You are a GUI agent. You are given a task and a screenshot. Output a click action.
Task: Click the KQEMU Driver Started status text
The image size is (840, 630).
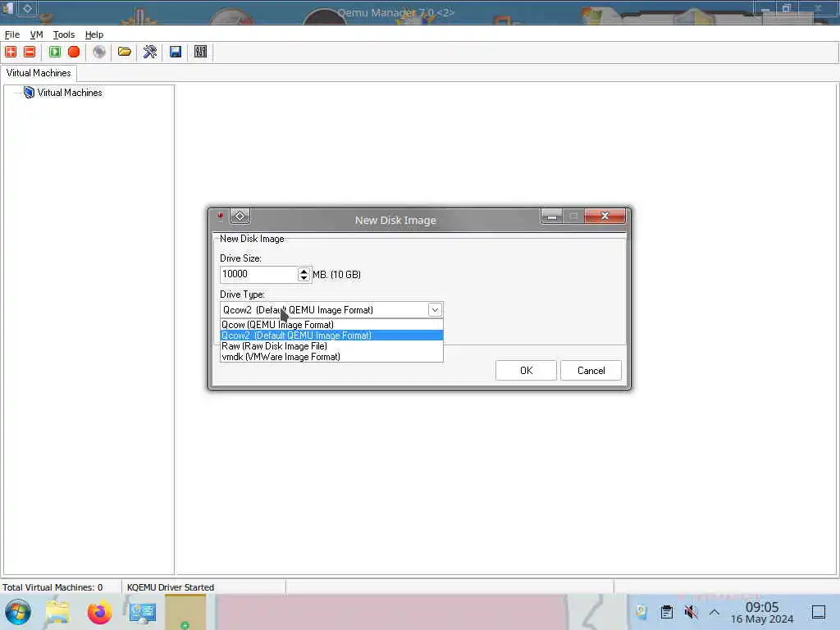click(x=171, y=587)
